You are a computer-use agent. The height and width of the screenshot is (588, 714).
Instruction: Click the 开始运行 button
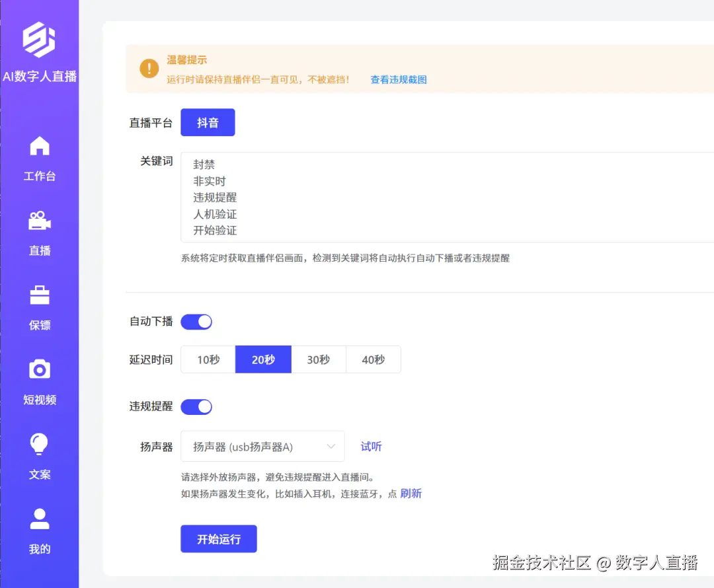point(219,539)
